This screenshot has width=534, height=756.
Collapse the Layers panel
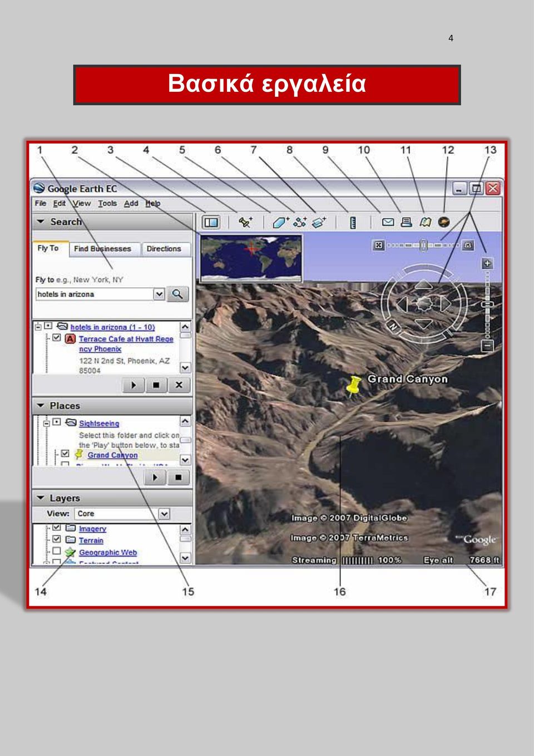41,498
